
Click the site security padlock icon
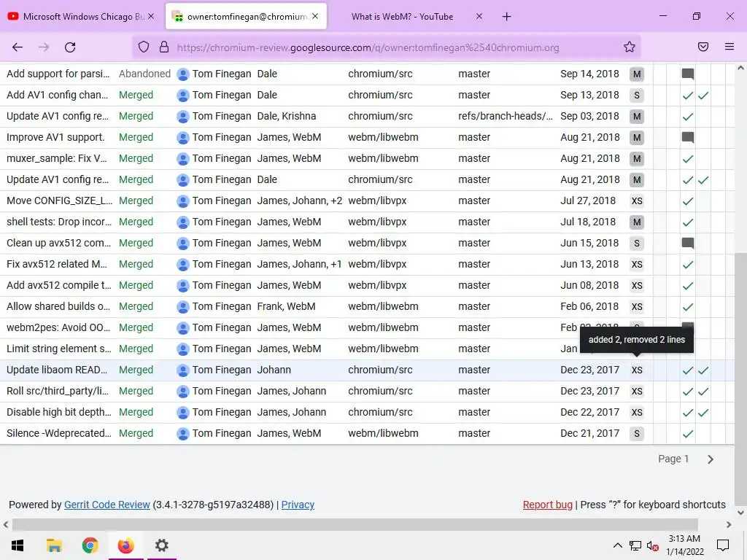[164, 47]
